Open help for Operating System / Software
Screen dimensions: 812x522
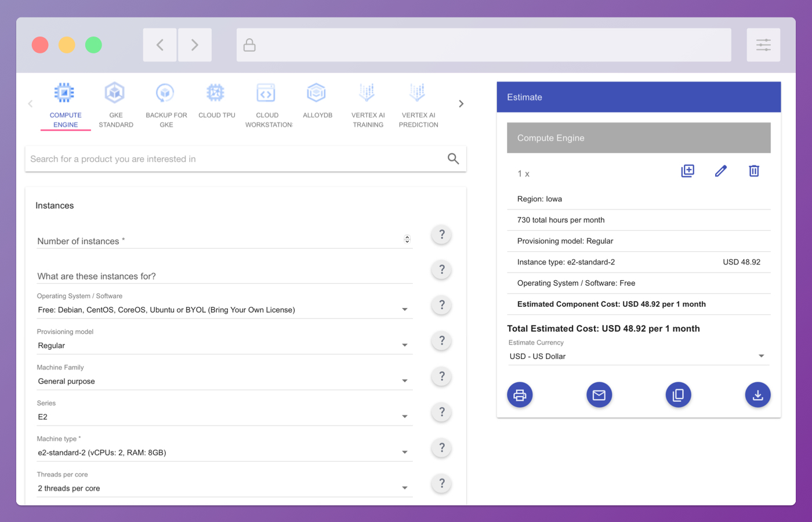point(442,305)
